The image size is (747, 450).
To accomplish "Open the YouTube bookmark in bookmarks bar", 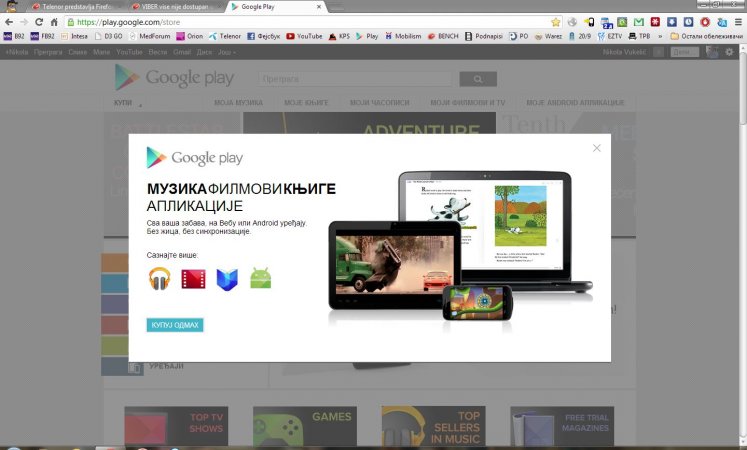I will click(x=304, y=36).
